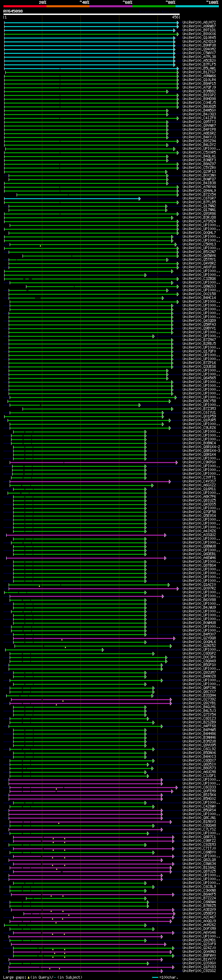Screen dimensions: 222x980
Task: Select the UniRef100_B3RJD8 label
Action: pyautogui.click(x=199, y=218)
